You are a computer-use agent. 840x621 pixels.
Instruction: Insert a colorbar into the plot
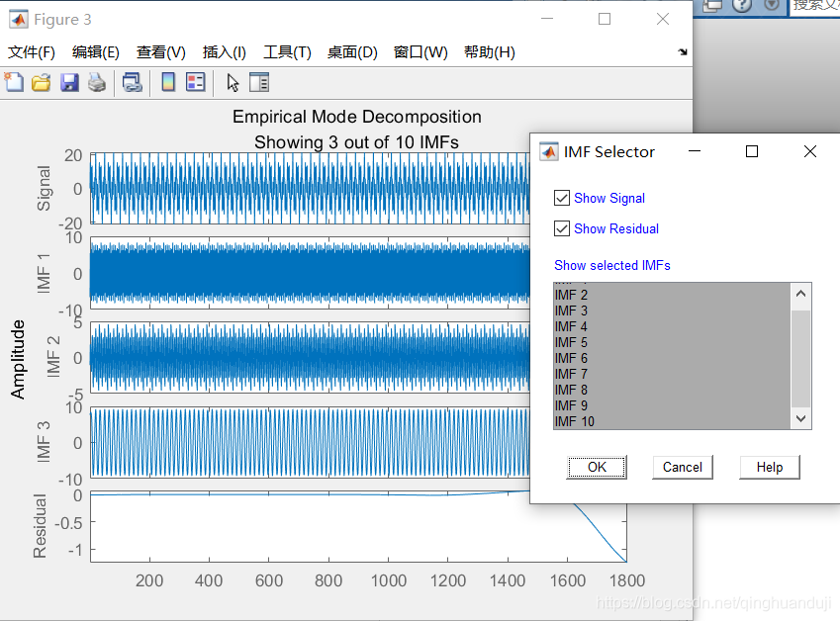(169, 82)
